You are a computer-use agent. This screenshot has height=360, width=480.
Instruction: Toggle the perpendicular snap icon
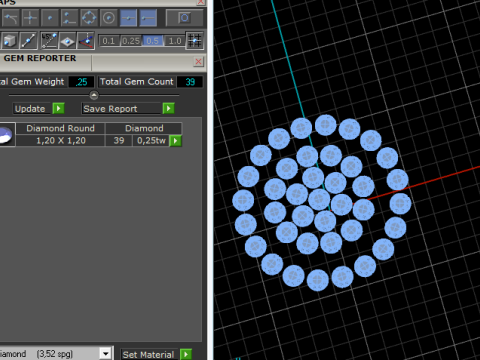(69, 18)
